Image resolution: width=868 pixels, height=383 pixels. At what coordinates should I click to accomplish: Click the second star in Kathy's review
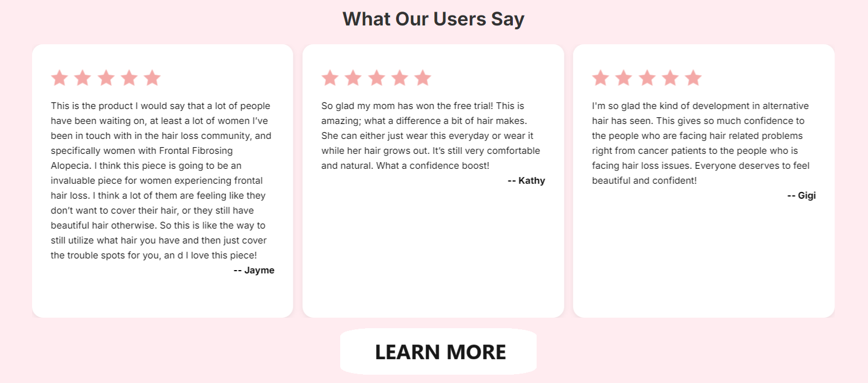(353, 78)
